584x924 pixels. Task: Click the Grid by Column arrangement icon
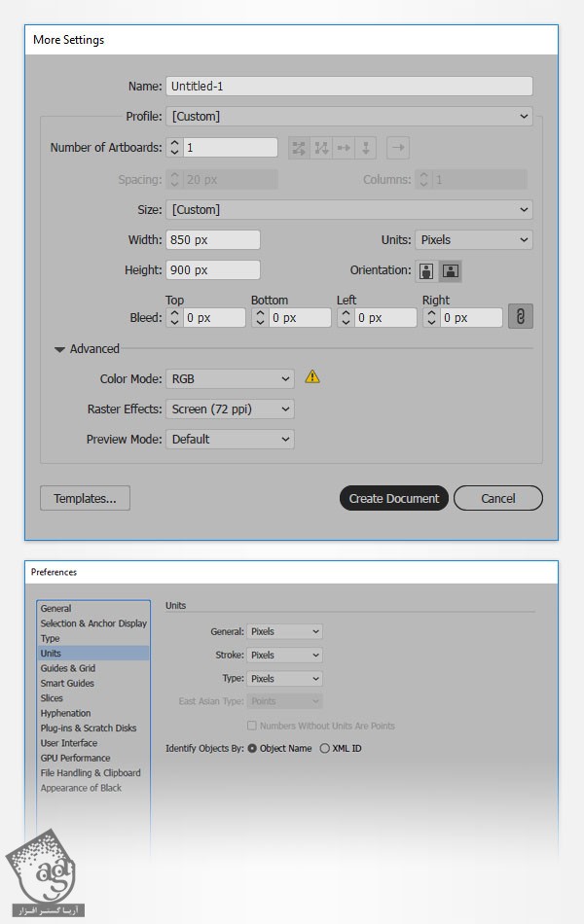(x=320, y=148)
